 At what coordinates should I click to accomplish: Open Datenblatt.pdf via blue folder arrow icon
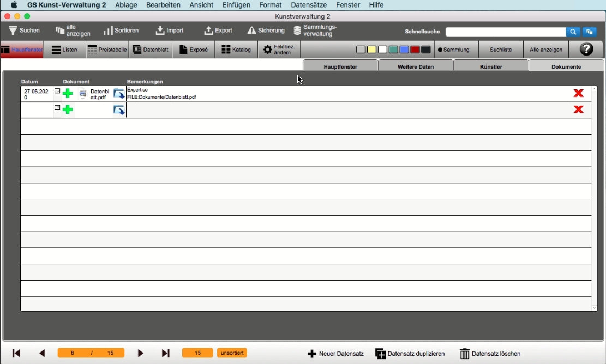119,94
